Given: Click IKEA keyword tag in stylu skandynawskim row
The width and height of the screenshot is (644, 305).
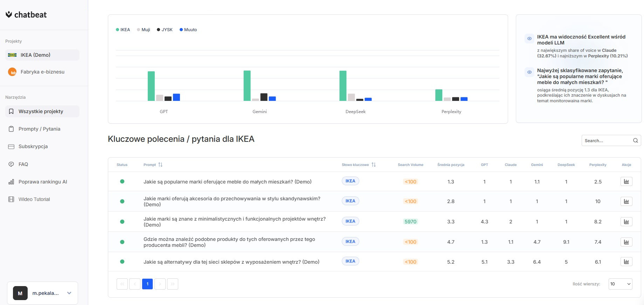Looking at the screenshot, I should tap(351, 201).
